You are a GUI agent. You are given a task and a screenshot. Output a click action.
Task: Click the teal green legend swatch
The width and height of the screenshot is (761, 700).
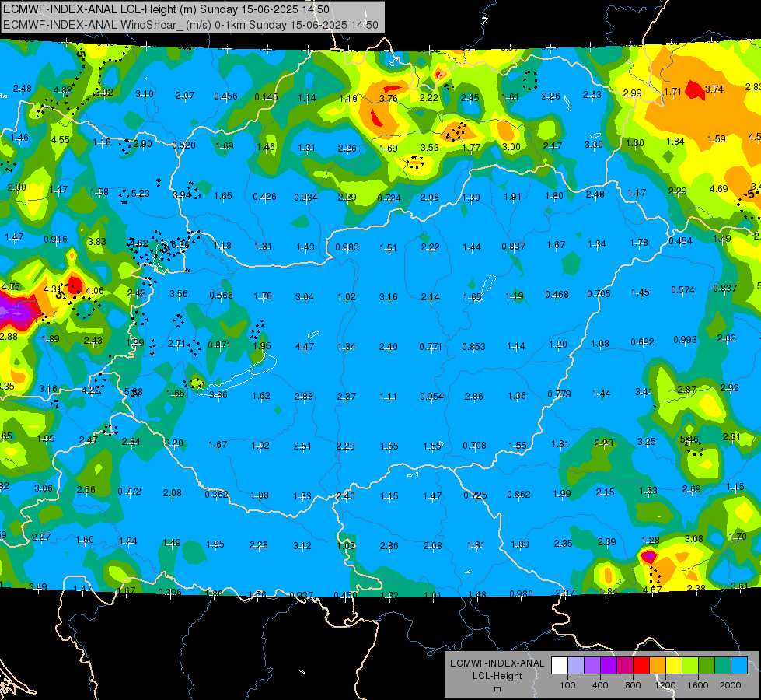point(723,666)
